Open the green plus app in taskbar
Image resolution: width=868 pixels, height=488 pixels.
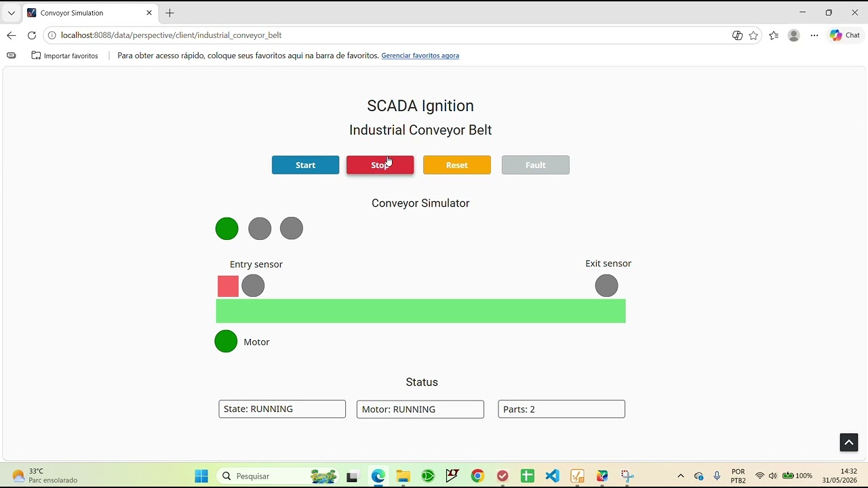528,476
